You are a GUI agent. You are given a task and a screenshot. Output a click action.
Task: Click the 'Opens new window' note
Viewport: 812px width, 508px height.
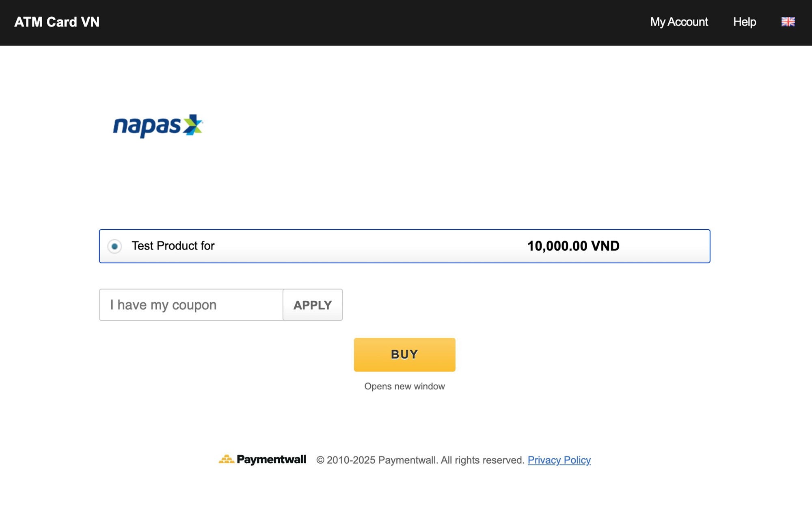coord(404,386)
